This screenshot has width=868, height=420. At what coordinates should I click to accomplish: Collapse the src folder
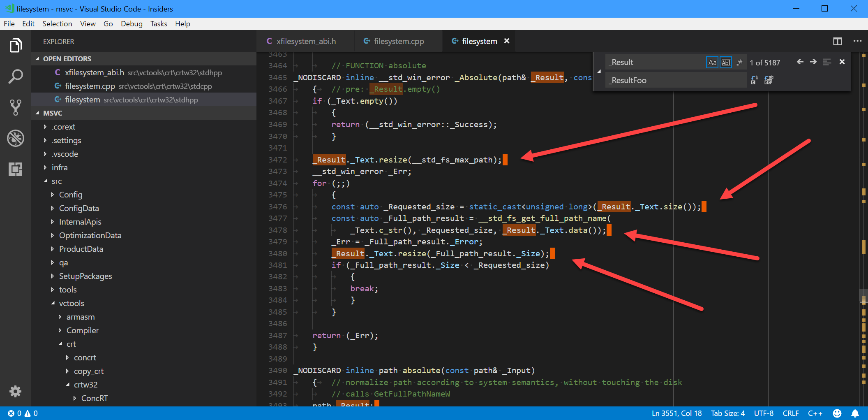[45, 181]
